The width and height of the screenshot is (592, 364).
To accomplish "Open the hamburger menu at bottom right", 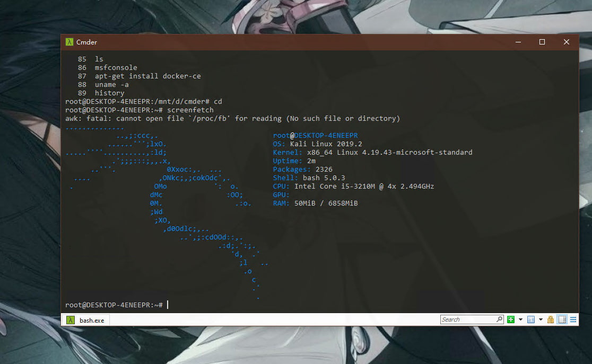I will (x=574, y=319).
